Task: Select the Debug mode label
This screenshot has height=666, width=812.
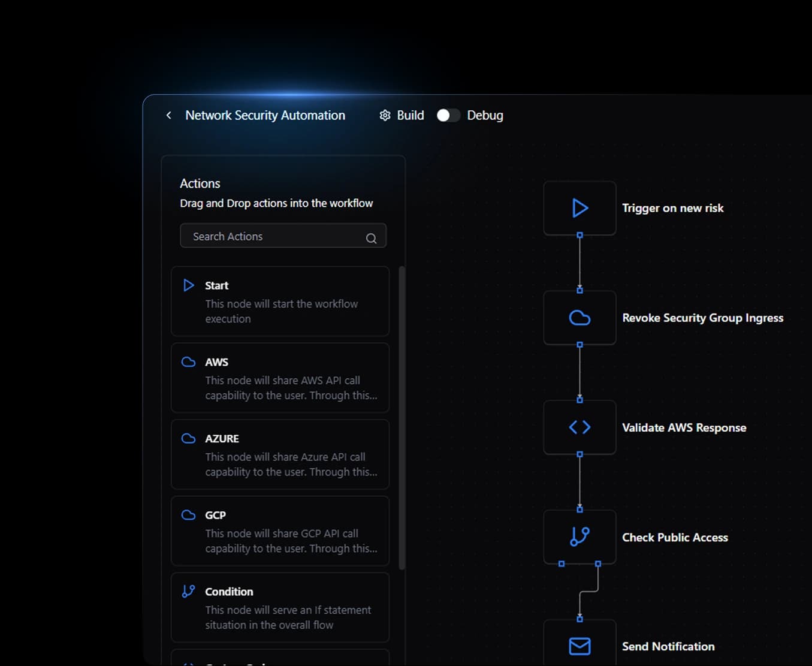Action: click(485, 115)
